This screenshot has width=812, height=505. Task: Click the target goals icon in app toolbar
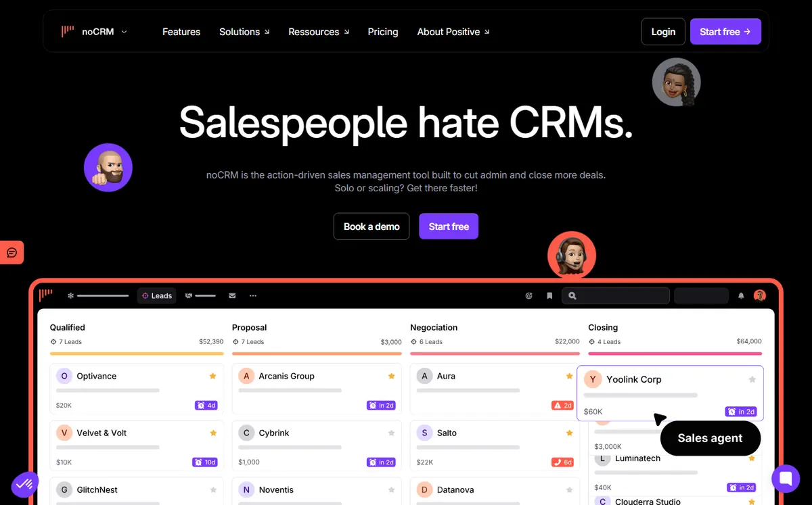coord(529,295)
